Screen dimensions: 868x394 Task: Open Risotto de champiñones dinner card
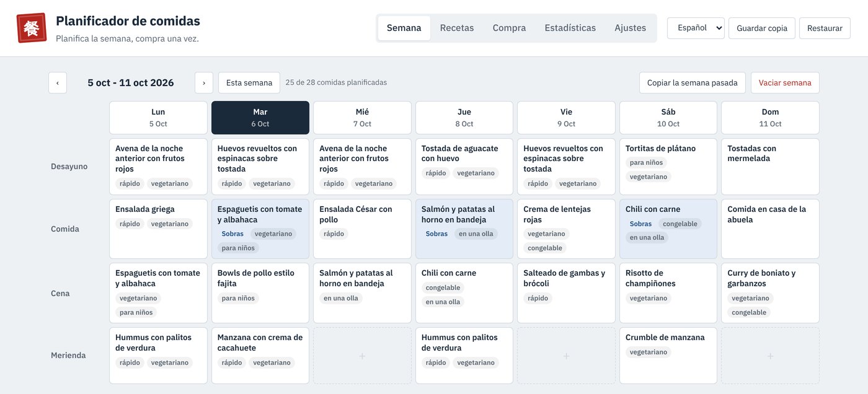pos(668,293)
